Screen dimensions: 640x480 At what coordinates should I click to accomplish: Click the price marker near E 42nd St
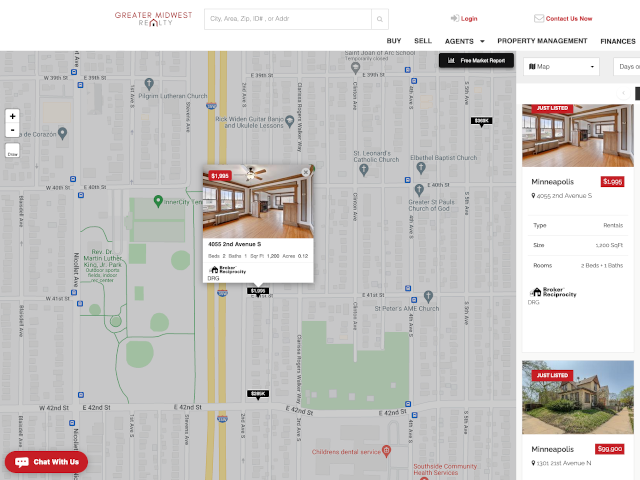[258, 394]
